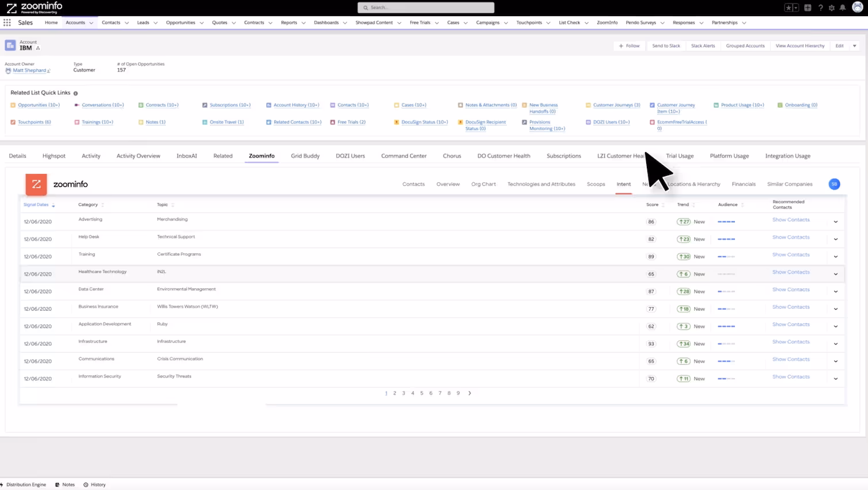This screenshot has height=490, width=868.
Task: Click the Related List Quick Links info icon
Action: click(75, 93)
